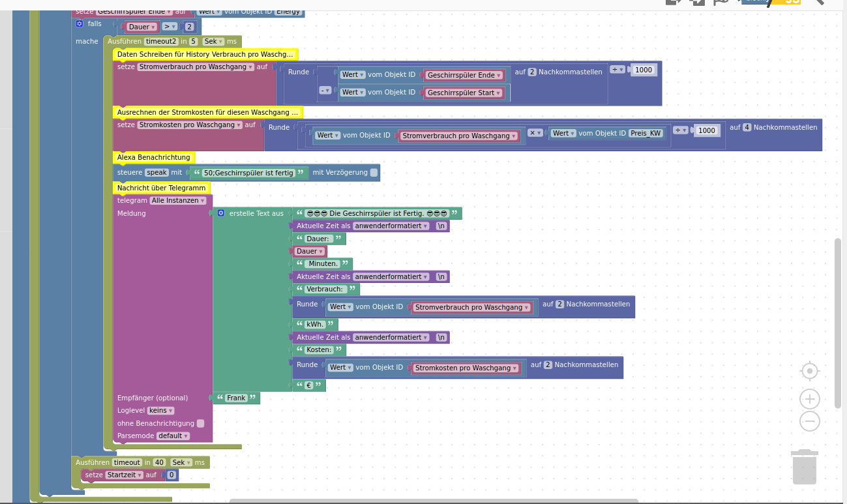This screenshot has width=847, height=504.
Task: Tick the mit Verzögerung checkbox
Action: [x=374, y=173]
